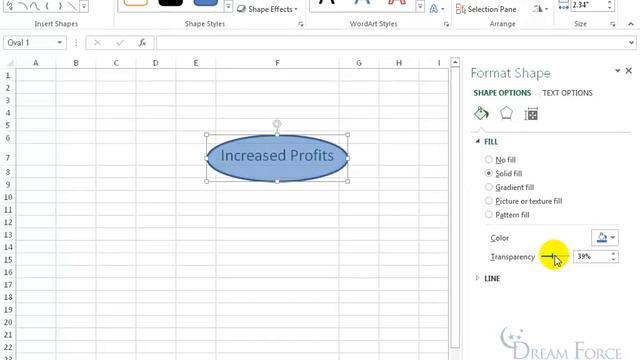
Task: Select the Picture or texture fill option
Action: click(x=523, y=201)
